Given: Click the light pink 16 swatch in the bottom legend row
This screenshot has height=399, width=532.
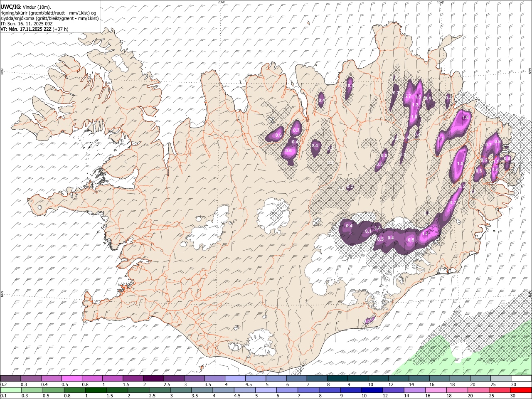Looking at the screenshot, I should (x=436, y=390).
